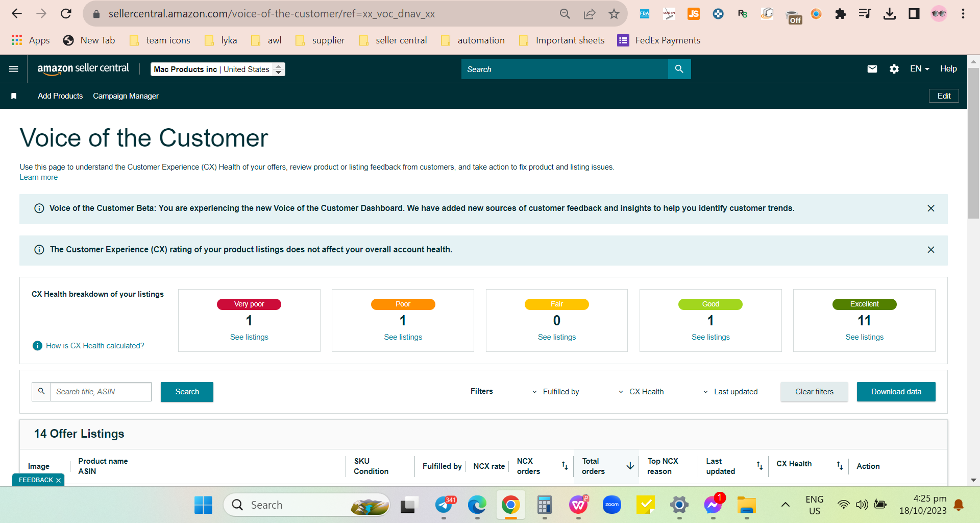Sort by Last updated arrows icon

759,466
